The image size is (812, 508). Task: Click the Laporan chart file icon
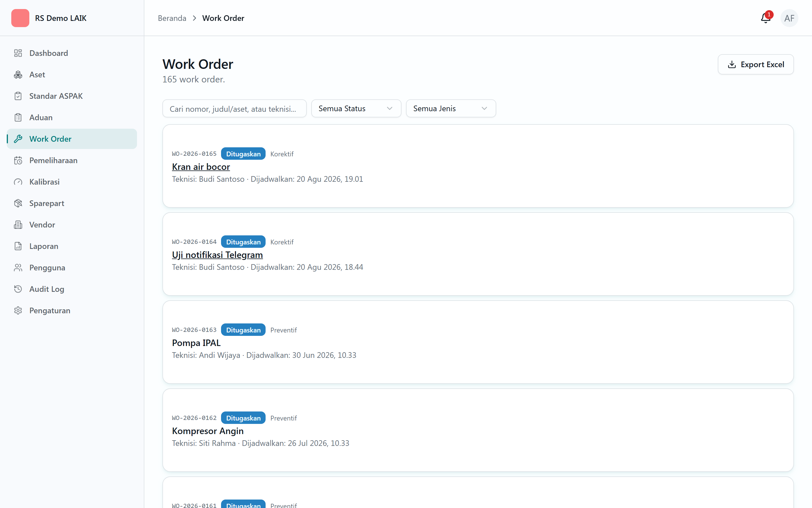[18, 246]
